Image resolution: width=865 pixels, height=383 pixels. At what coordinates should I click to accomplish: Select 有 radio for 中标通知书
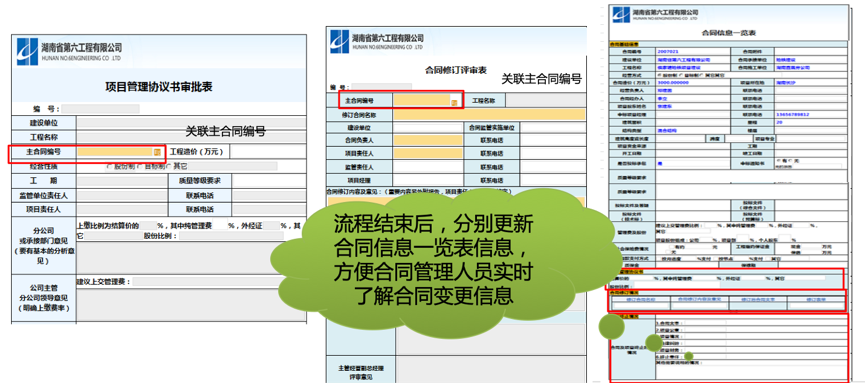(778, 161)
